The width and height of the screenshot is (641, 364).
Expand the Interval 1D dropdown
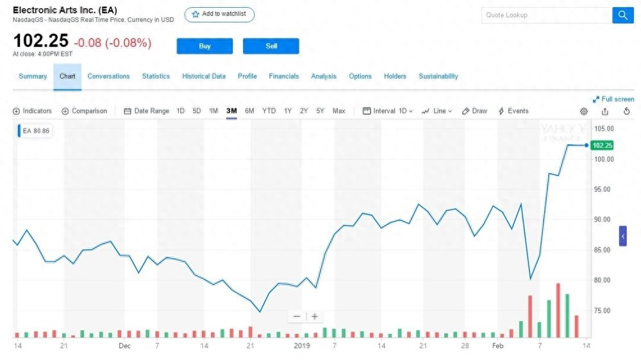coord(388,111)
